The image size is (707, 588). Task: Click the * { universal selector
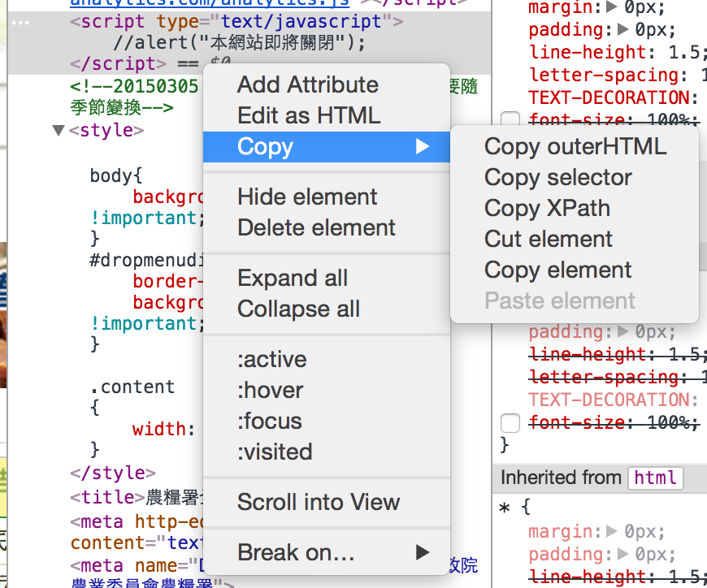515,508
